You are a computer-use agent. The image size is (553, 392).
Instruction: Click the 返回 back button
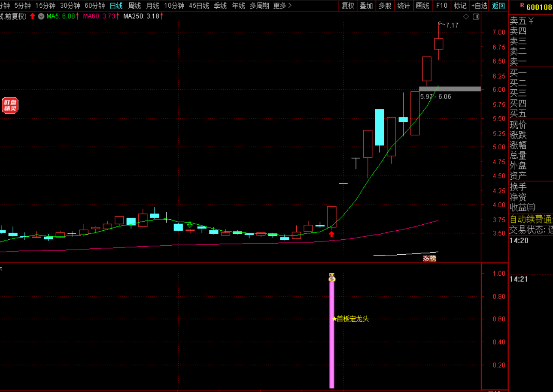(x=498, y=6)
